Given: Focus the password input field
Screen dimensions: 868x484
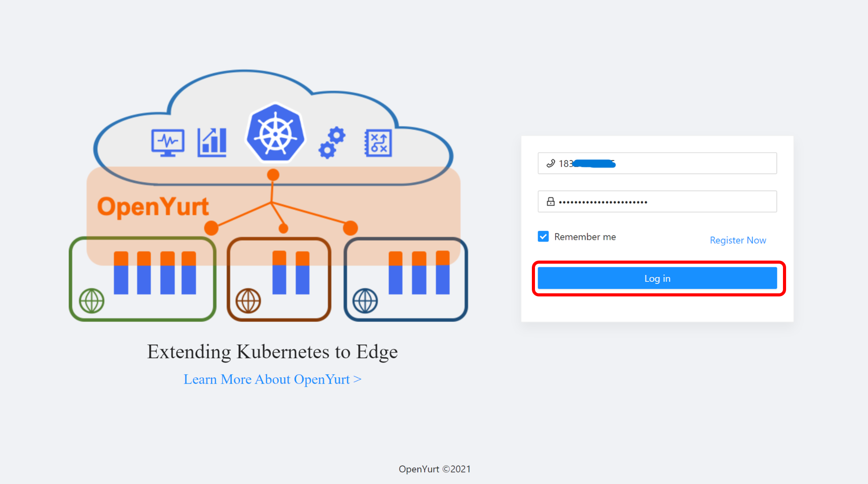Looking at the screenshot, I should [x=657, y=202].
